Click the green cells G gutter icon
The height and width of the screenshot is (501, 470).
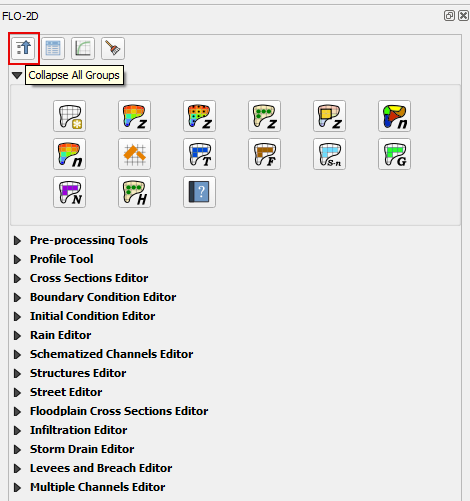pos(395,154)
